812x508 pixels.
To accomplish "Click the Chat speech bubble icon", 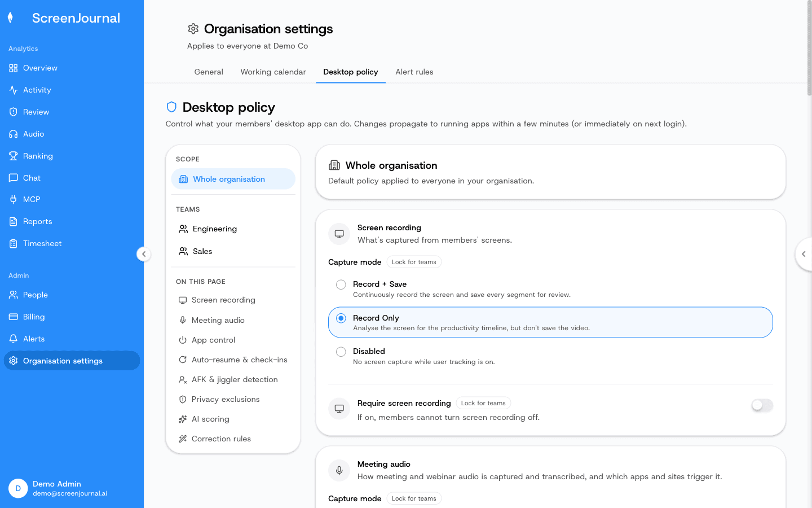I will point(14,178).
